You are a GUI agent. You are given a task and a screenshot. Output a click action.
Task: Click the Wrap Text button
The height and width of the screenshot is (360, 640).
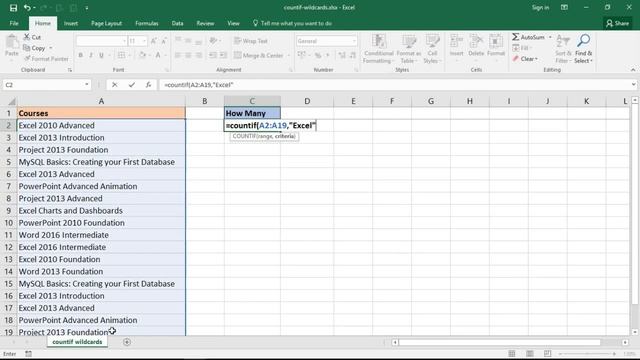click(x=251, y=41)
